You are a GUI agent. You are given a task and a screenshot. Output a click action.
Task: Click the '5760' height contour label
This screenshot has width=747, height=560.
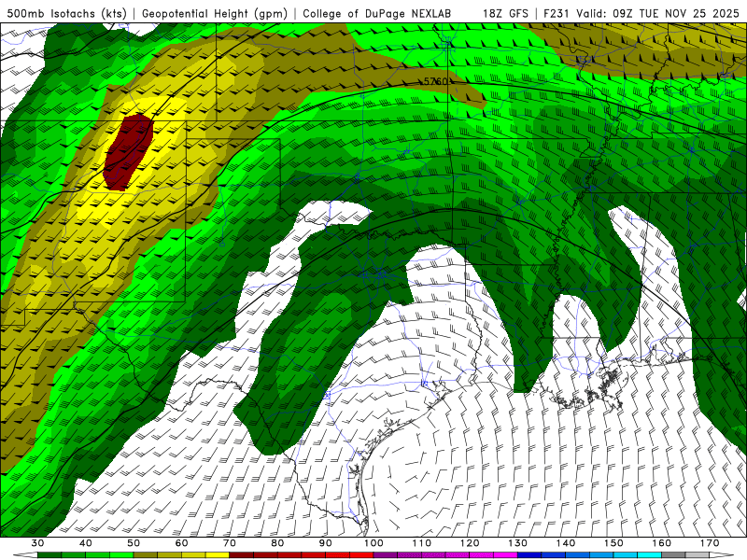436,81
